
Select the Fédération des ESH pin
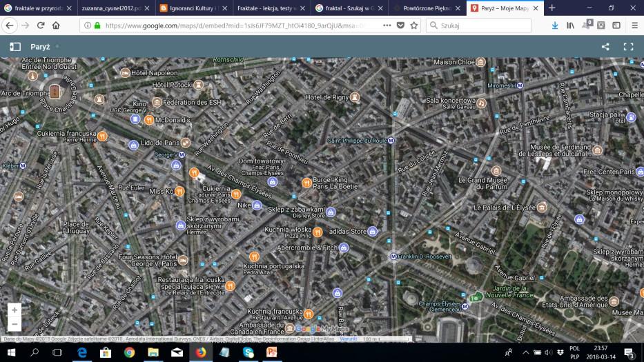(x=157, y=102)
